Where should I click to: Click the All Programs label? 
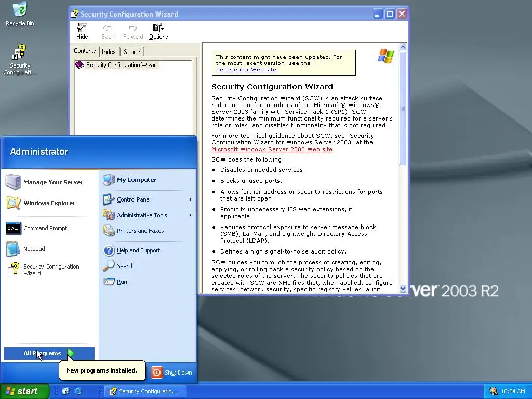tap(42, 353)
